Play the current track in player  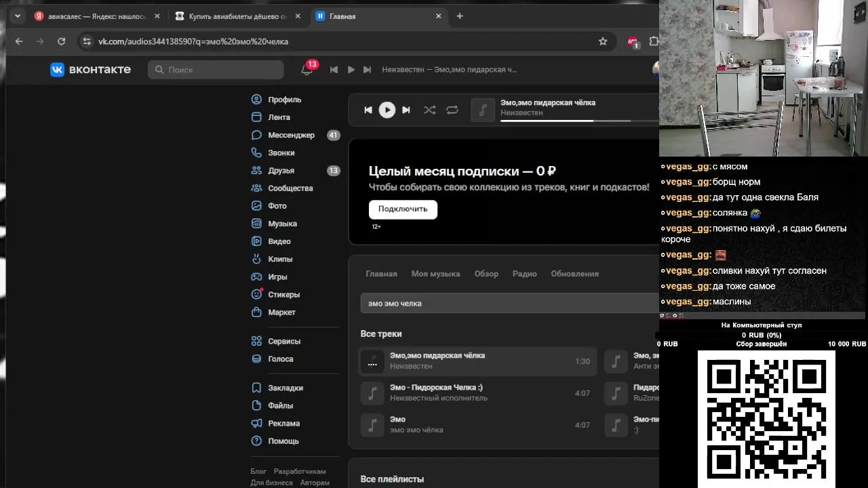tap(387, 110)
